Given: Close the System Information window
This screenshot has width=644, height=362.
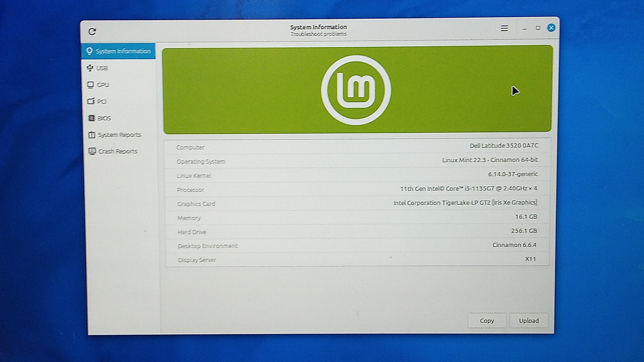Looking at the screenshot, I should coord(551,28).
